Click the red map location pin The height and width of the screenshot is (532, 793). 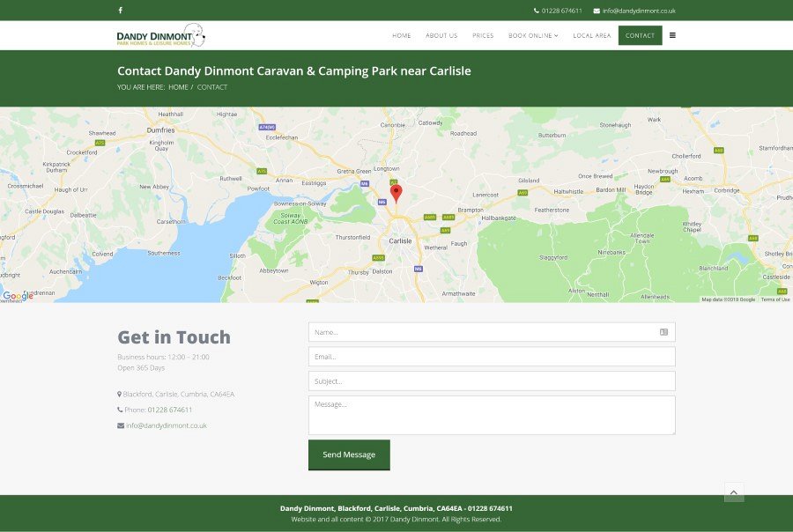(396, 193)
